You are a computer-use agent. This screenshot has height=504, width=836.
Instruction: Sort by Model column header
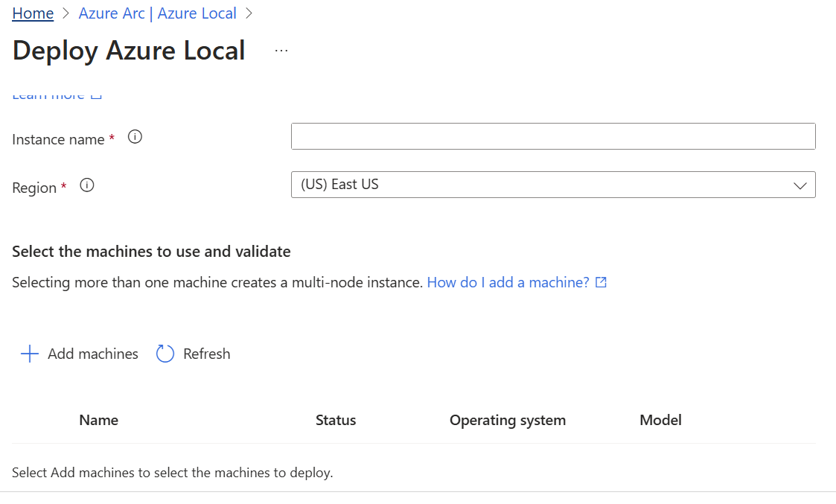click(x=660, y=421)
